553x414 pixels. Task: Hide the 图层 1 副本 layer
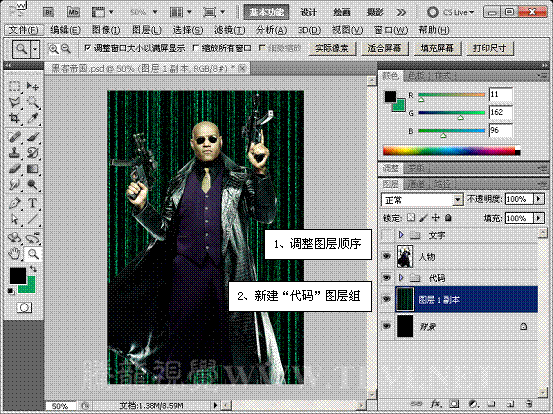pyautogui.click(x=387, y=299)
